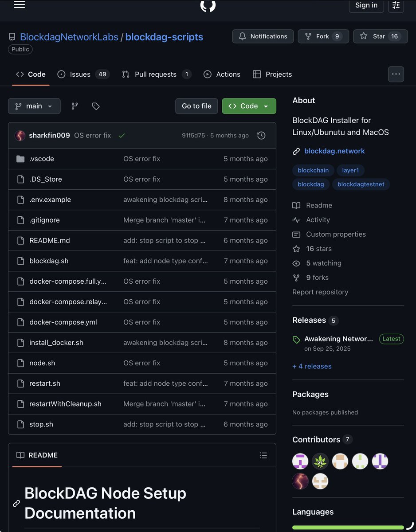
Task: Switch to the Code tab
Action: [31, 74]
